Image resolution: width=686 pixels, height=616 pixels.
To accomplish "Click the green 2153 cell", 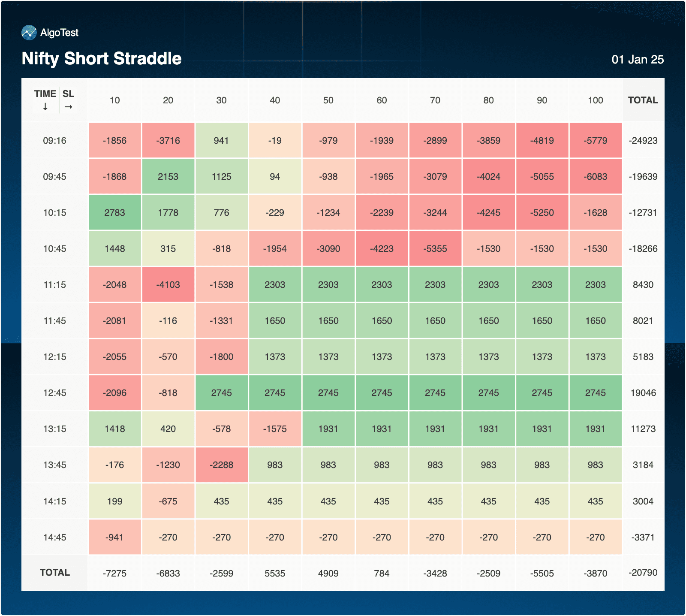I will tap(168, 177).
